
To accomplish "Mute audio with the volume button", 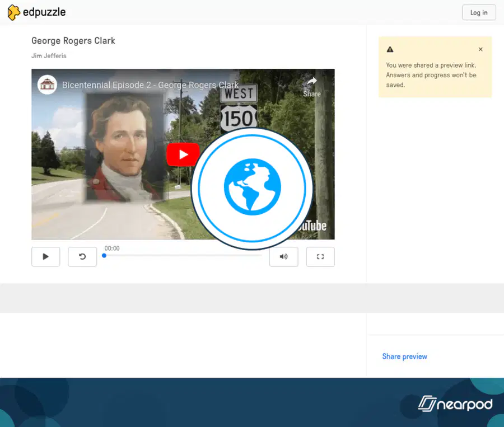I will (x=283, y=256).
